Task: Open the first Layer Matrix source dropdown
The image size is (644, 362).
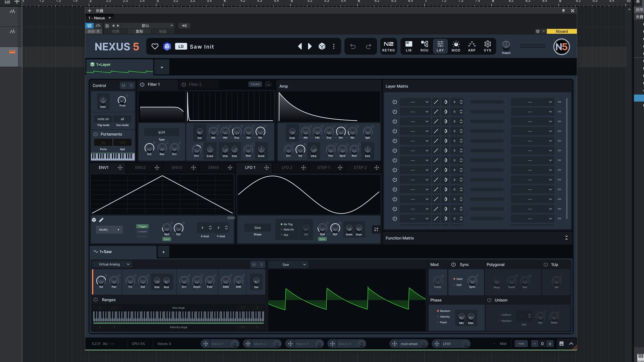Action: pos(415,102)
